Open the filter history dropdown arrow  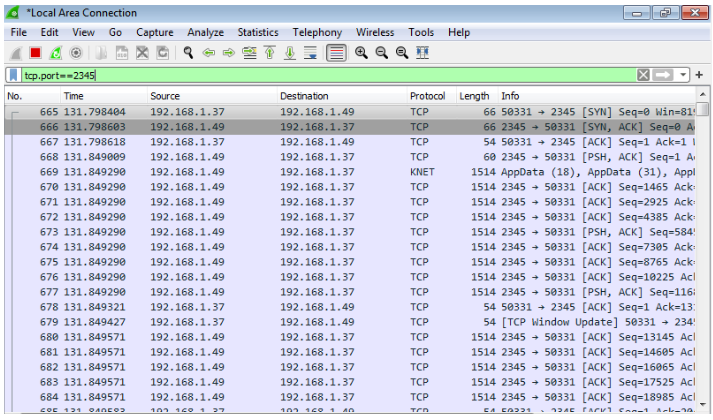[683, 75]
